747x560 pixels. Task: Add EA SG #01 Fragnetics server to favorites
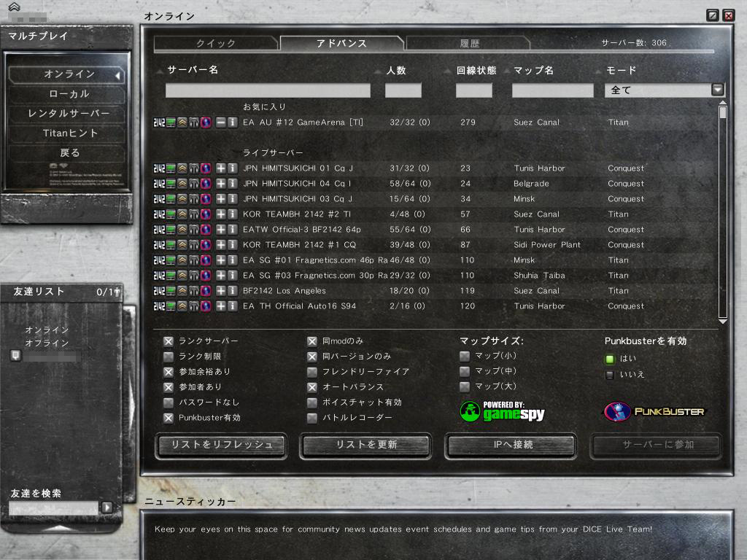[x=220, y=260]
